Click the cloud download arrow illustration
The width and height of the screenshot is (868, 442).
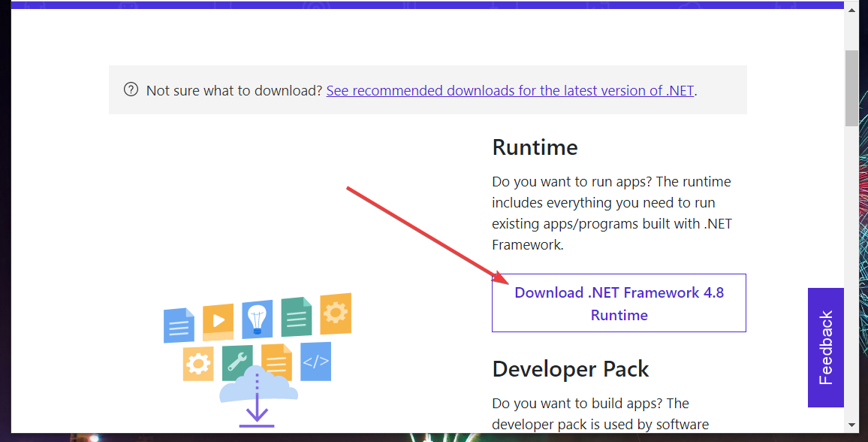pyautogui.click(x=258, y=396)
